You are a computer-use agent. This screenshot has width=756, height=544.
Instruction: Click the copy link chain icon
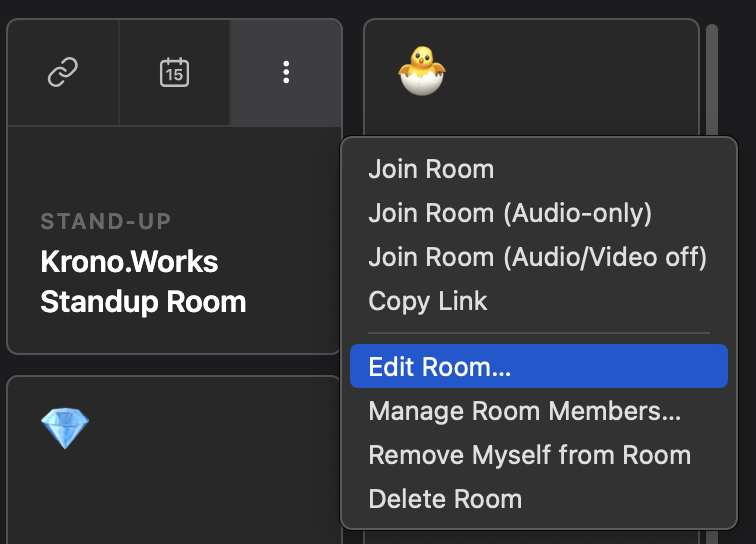point(63,72)
